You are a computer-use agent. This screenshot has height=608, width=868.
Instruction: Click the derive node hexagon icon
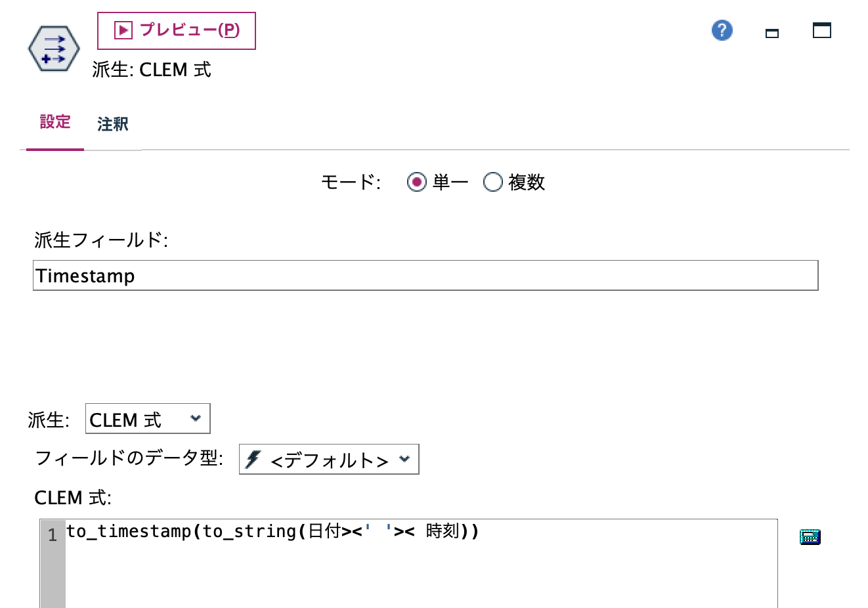(x=53, y=47)
